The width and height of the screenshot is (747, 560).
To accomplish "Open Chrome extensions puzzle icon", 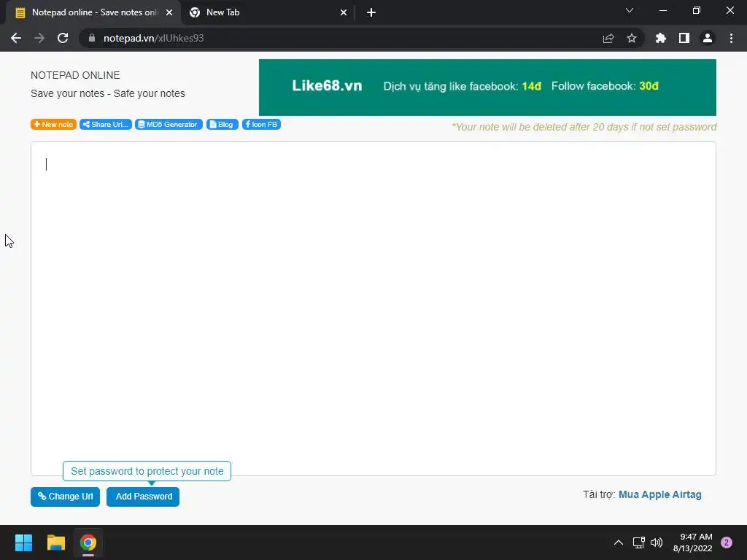I will 660,38.
